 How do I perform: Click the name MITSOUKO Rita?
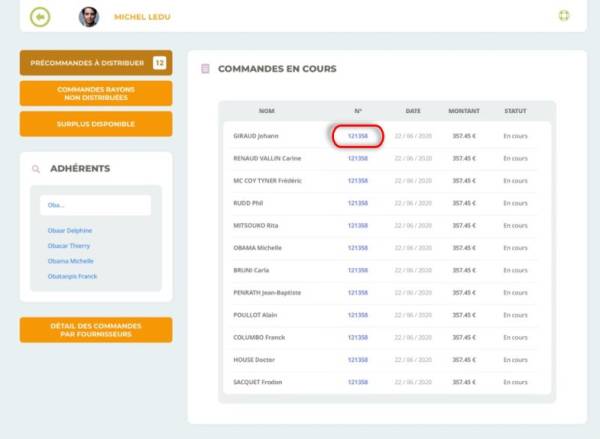(256, 225)
